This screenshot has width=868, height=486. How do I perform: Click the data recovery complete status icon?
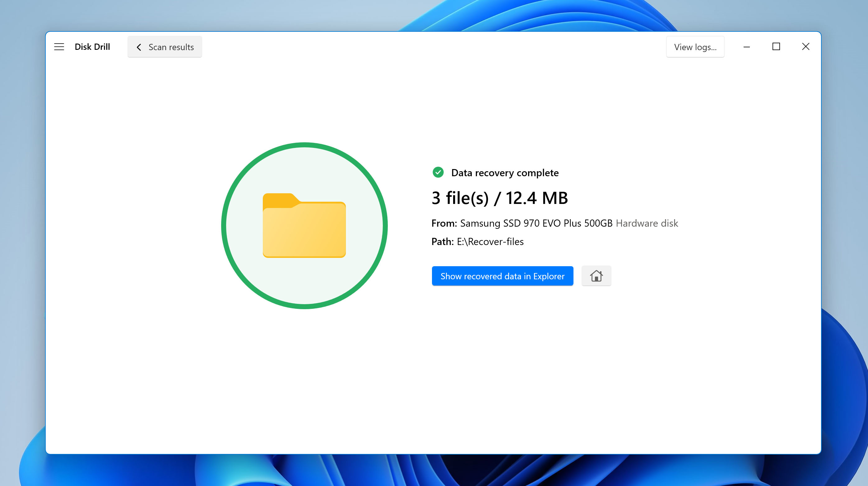click(x=438, y=172)
